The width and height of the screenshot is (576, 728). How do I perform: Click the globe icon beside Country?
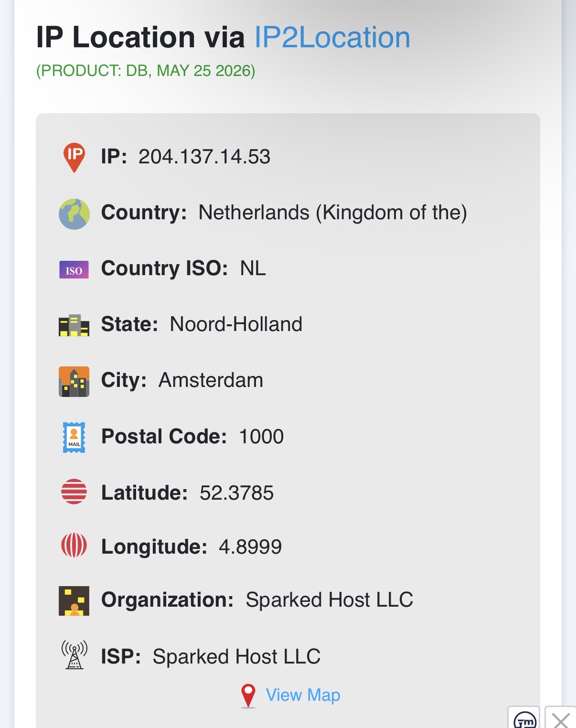(x=74, y=214)
